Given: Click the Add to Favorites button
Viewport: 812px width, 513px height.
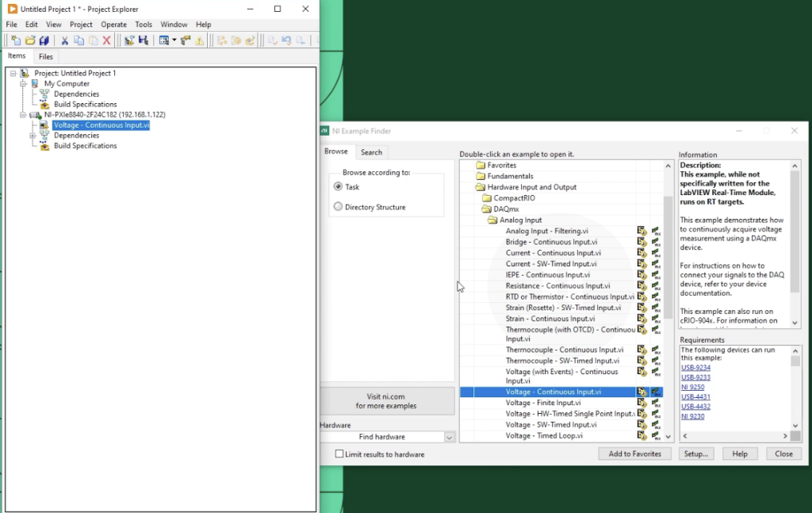Looking at the screenshot, I should (x=635, y=454).
